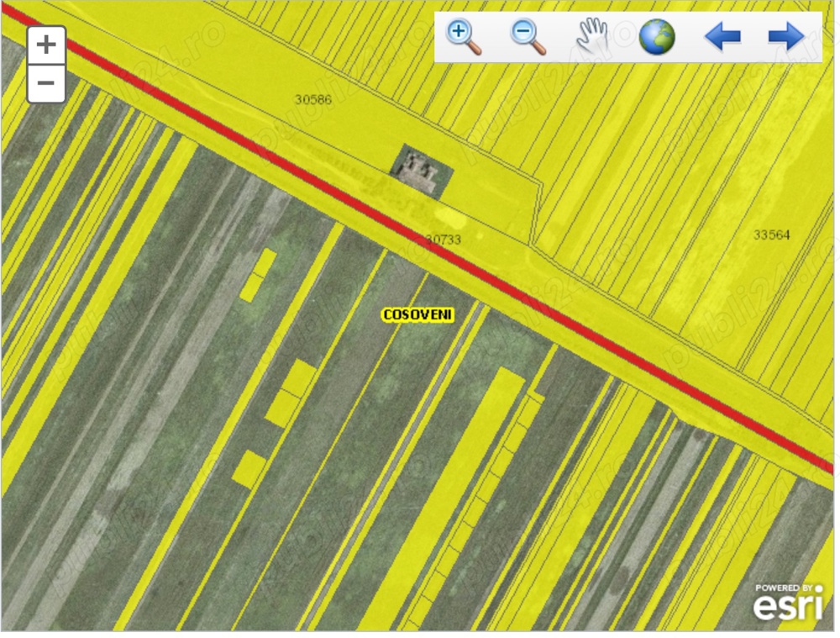Open the esri logo link
The width and height of the screenshot is (840, 638).
(787, 603)
